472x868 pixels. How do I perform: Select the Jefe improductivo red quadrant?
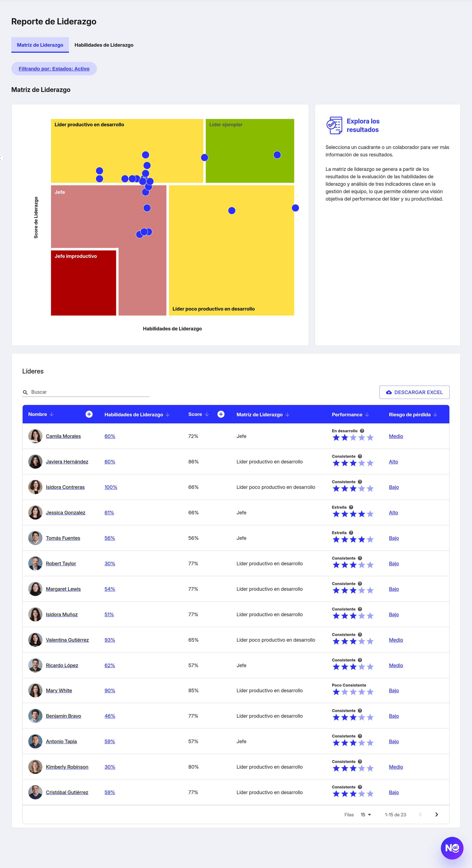pyautogui.click(x=84, y=283)
